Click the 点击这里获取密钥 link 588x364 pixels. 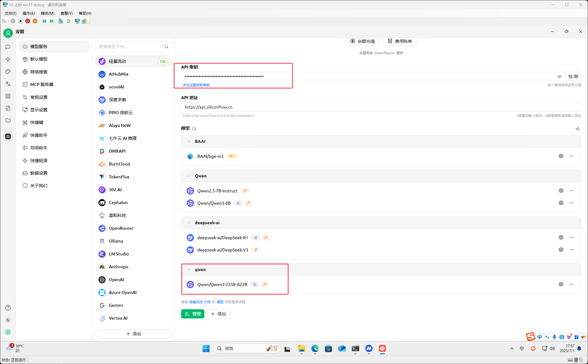click(x=196, y=85)
